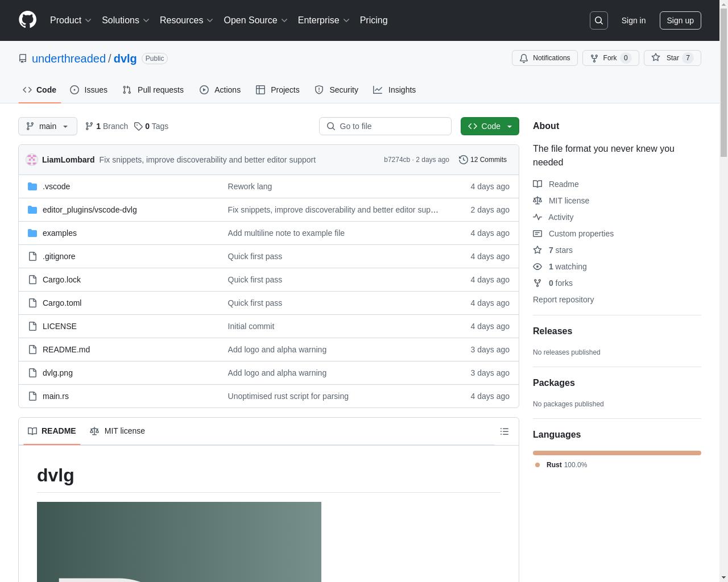Expand the Solutions menu
Image resolution: width=728 pixels, height=582 pixels.
[x=125, y=20]
